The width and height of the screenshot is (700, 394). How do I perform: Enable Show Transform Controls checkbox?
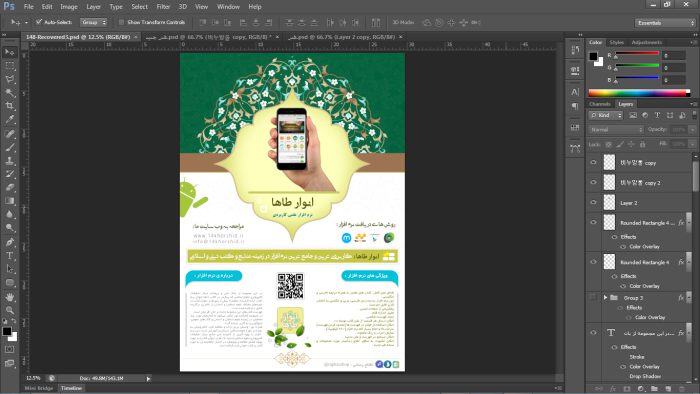[x=121, y=22]
